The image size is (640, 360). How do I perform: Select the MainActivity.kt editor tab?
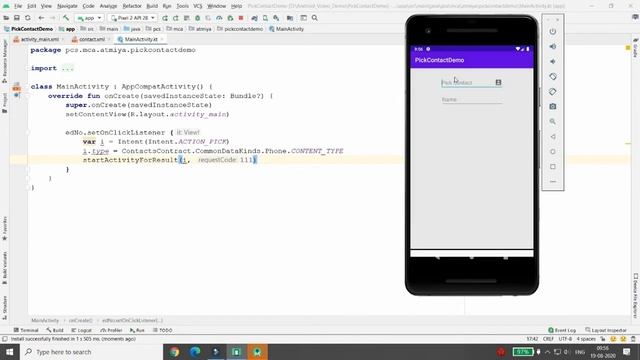pos(140,39)
